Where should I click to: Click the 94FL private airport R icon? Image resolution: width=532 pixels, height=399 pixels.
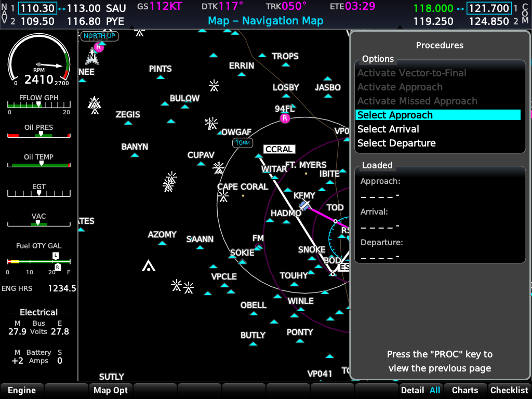(285, 118)
